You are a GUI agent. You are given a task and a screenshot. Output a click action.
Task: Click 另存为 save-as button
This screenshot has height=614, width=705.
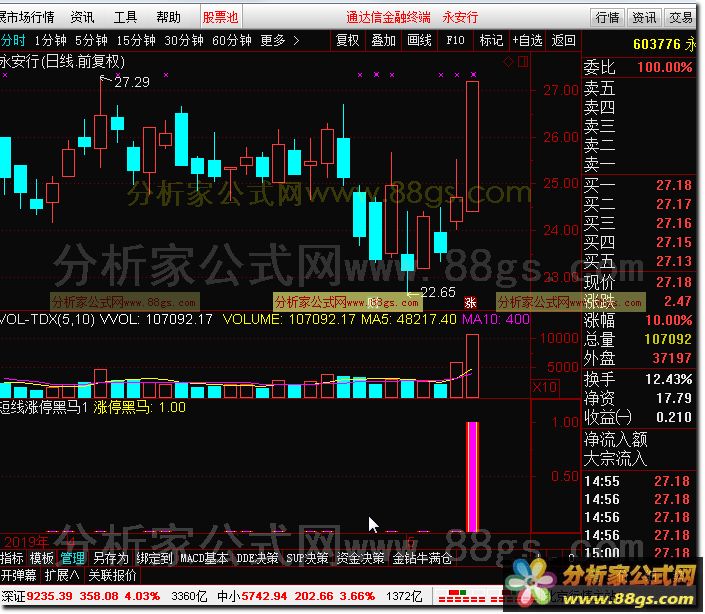click(x=111, y=558)
